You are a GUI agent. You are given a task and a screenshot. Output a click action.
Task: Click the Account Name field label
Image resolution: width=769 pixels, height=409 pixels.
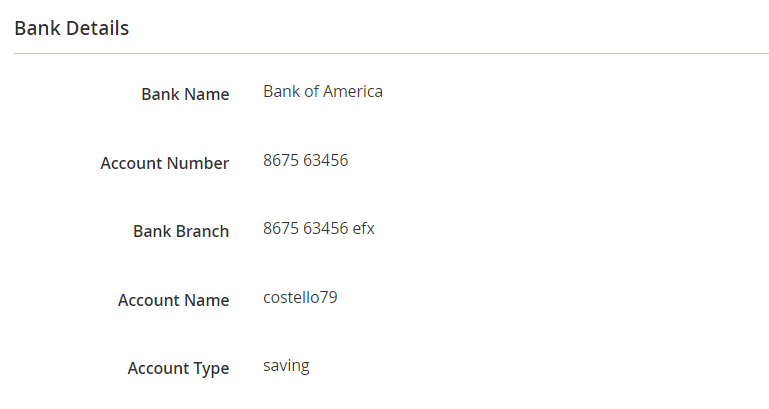173,300
